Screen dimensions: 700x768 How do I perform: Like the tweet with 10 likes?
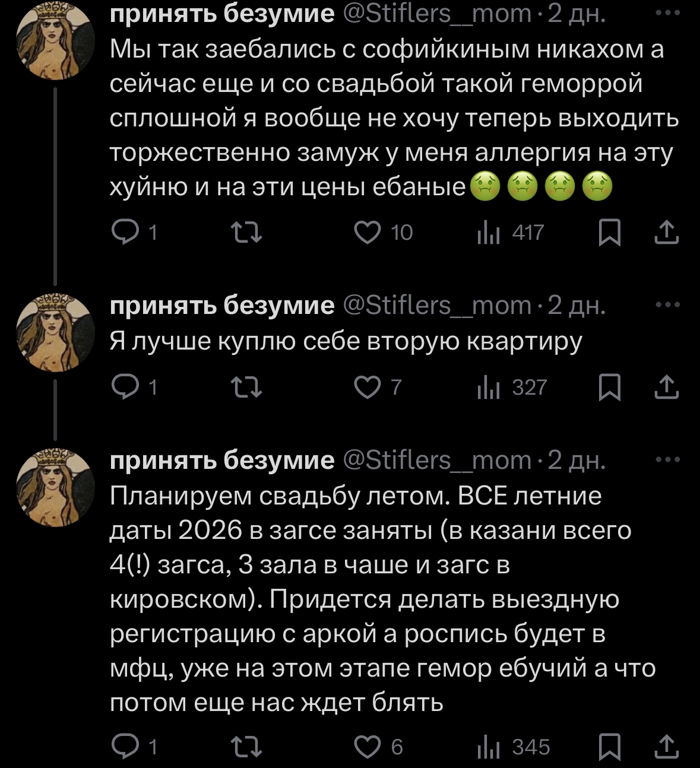368,232
